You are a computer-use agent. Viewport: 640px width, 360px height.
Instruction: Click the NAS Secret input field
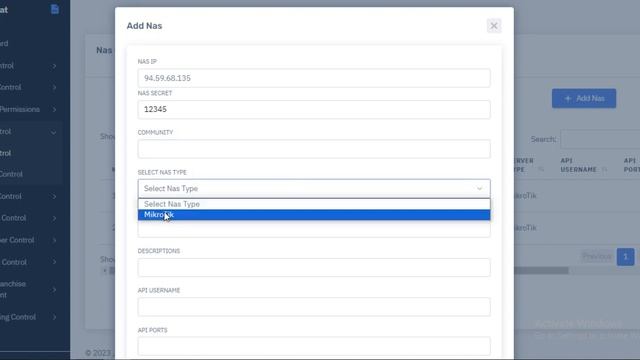tap(314, 109)
